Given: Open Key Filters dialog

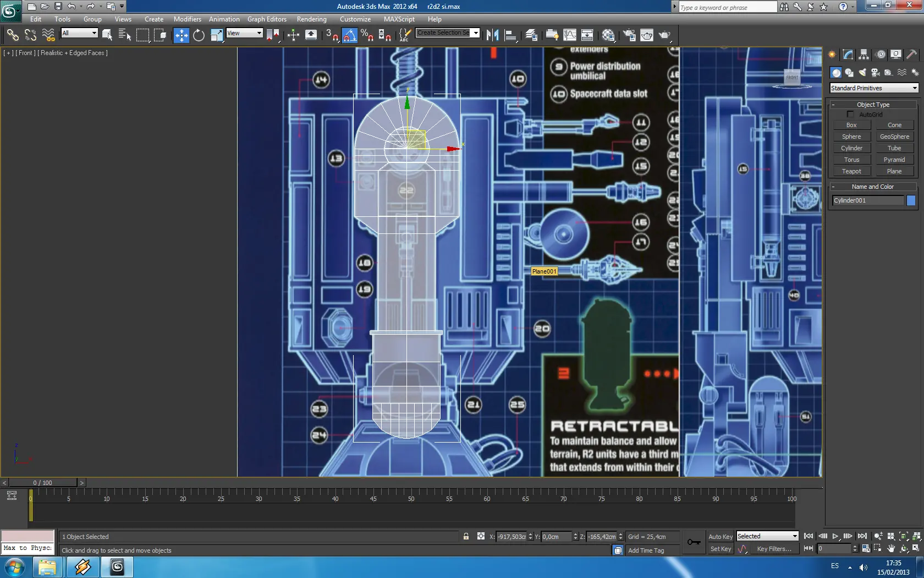Looking at the screenshot, I should [774, 549].
